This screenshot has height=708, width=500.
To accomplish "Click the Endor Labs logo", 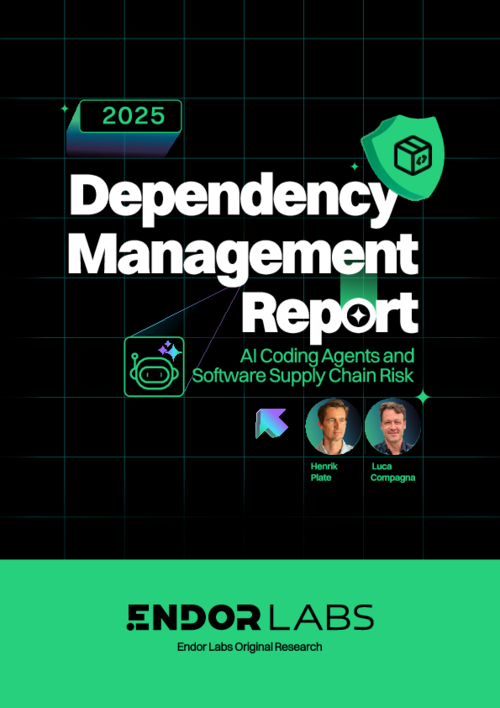I will click(x=250, y=617).
